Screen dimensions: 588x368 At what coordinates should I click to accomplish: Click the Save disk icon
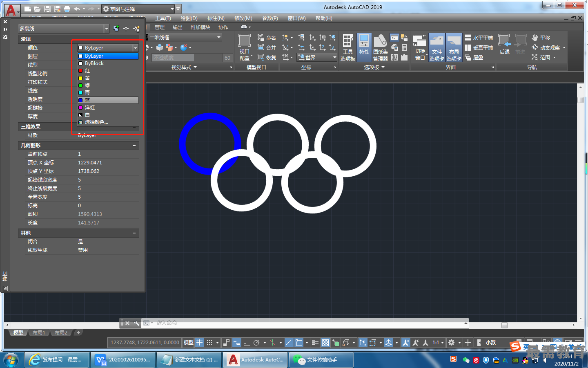tap(47, 9)
